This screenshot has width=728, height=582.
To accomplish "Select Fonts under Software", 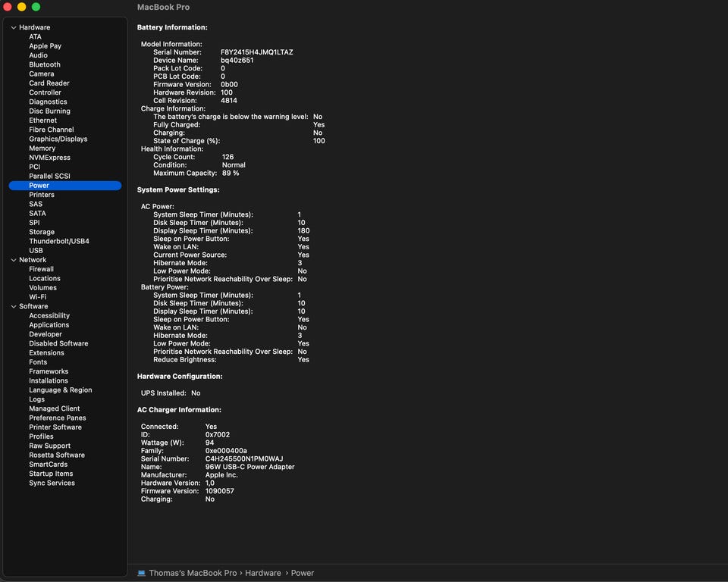I will click(x=38, y=362).
